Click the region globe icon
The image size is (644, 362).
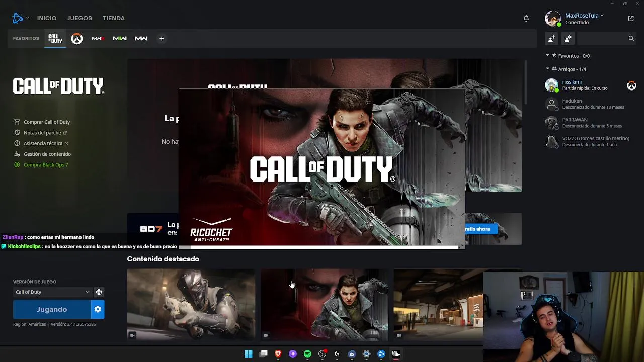coord(99,292)
